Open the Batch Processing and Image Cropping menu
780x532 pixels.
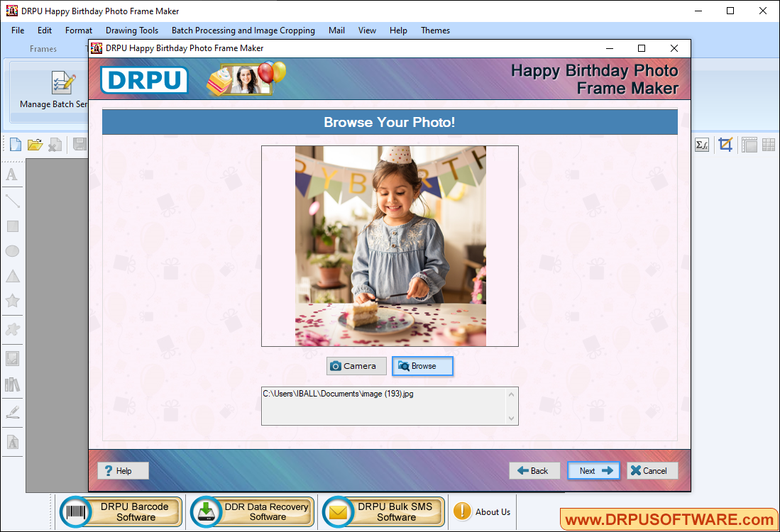pos(243,31)
